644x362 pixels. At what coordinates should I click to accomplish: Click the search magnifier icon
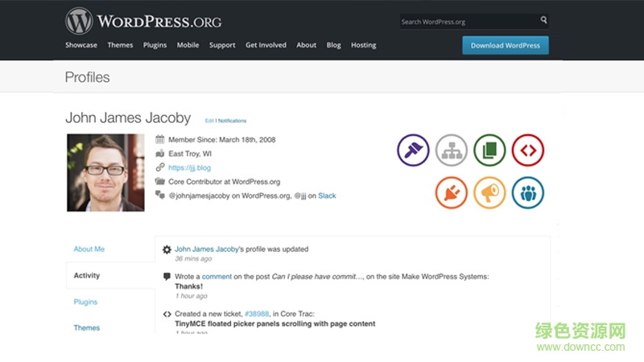click(543, 19)
